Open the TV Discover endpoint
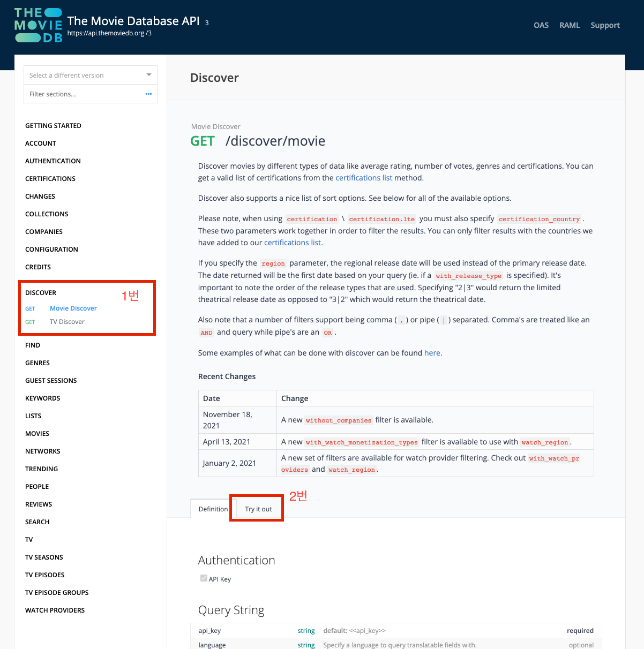 click(67, 322)
